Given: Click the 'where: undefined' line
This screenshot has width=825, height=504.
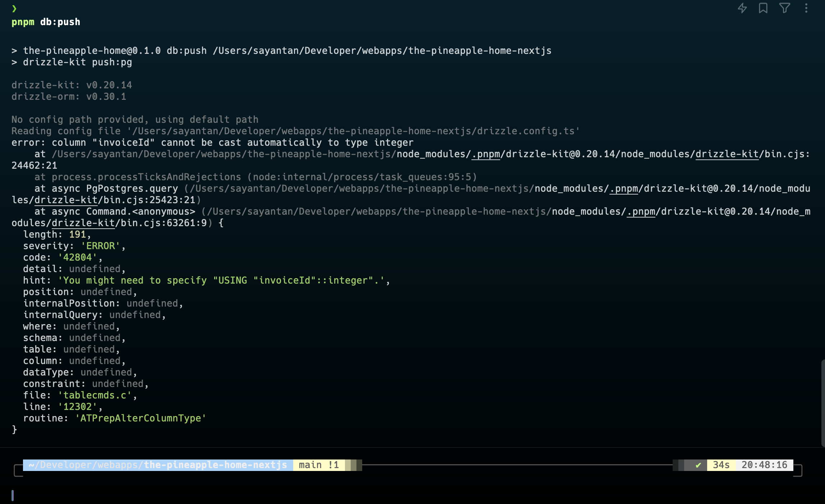Looking at the screenshot, I should (72, 326).
